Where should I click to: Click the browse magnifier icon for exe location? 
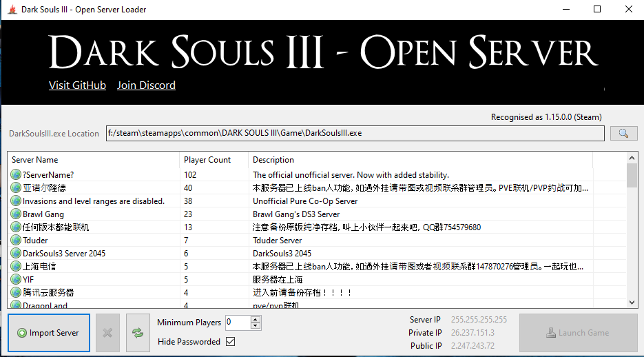[x=623, y=133]
